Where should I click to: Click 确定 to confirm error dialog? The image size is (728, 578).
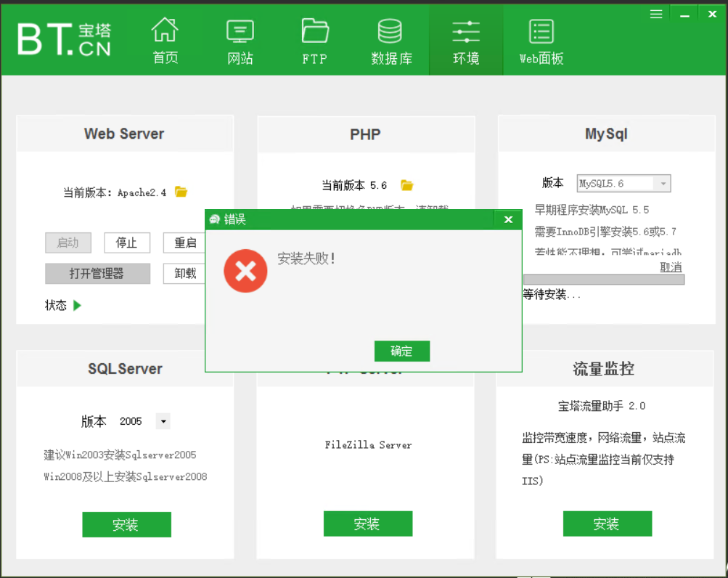(x=402, y=351)
